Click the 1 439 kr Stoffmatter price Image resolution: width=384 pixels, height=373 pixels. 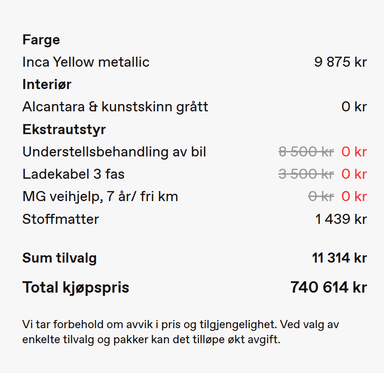click(x=341, y=219)
